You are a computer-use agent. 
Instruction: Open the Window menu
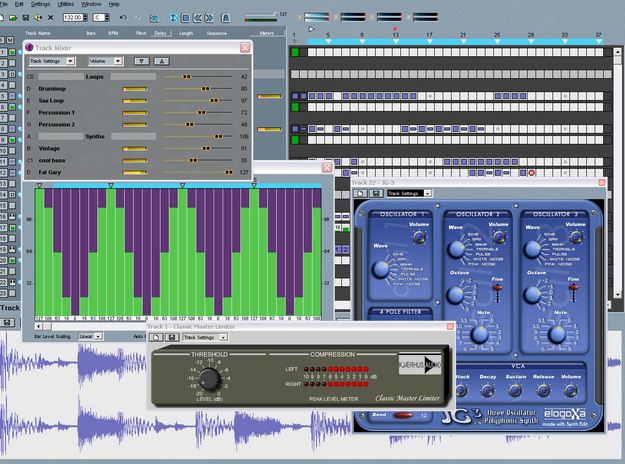[x=91, y=4]
